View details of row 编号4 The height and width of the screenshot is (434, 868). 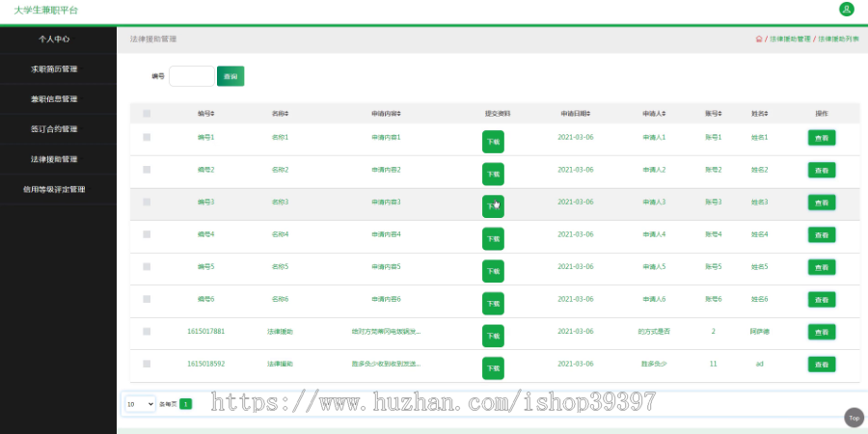coord(822,234)
